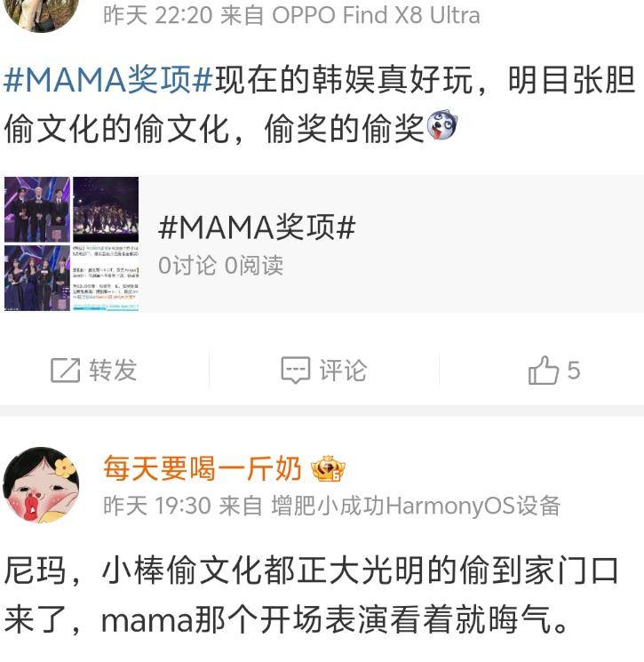Tap the 转发 text label
Viewport: 644px width, 662px height.
pos(113,371)
